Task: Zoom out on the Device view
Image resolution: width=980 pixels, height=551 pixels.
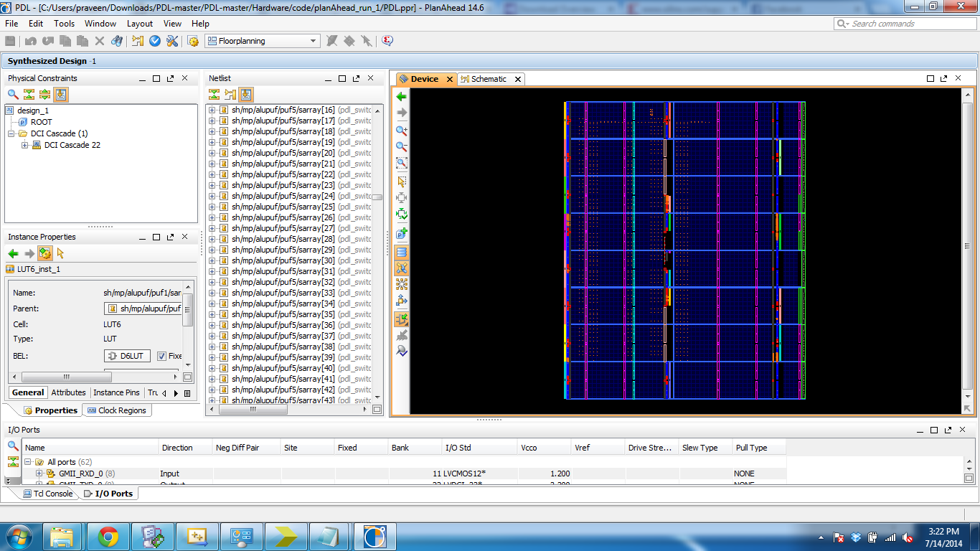Action: pyautogui.click(x=402, y=146)
